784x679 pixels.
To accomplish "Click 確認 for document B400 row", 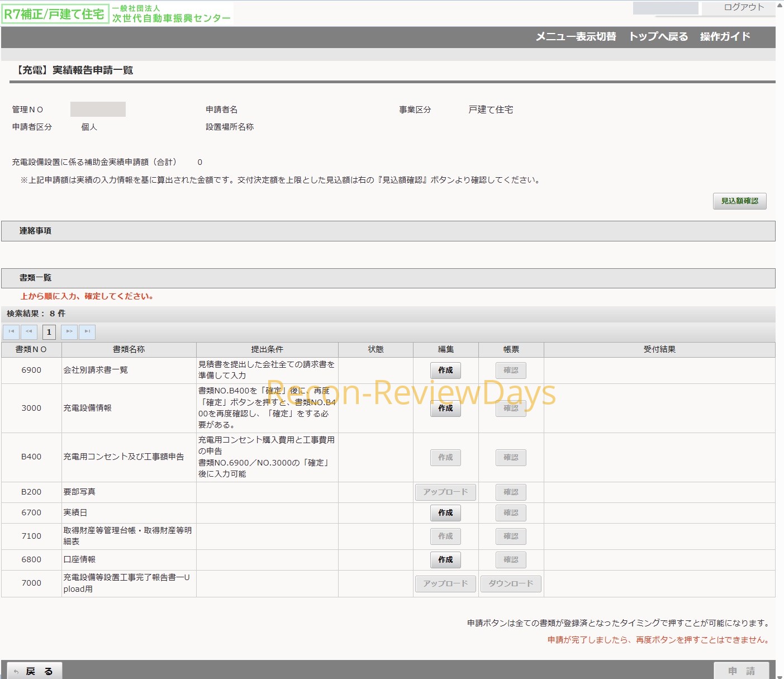I will click(x=511, y=458).
